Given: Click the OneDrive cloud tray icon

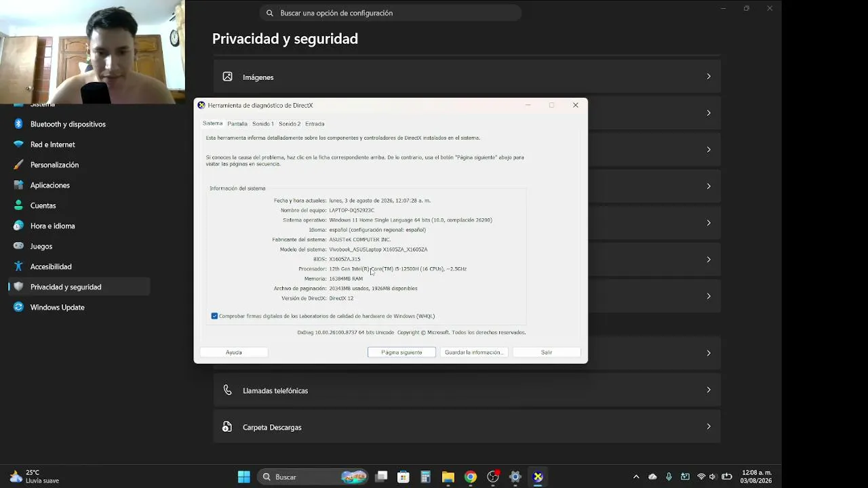Looking at the screenshot, I should pos(652,476).
